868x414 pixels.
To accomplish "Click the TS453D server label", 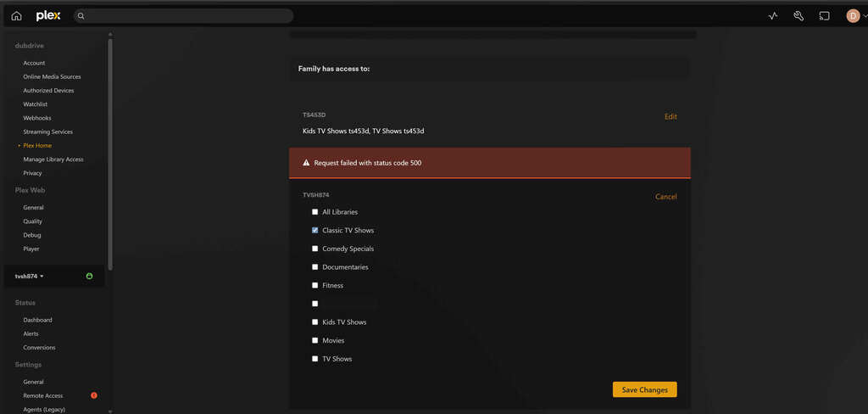I will coord(314,115).
